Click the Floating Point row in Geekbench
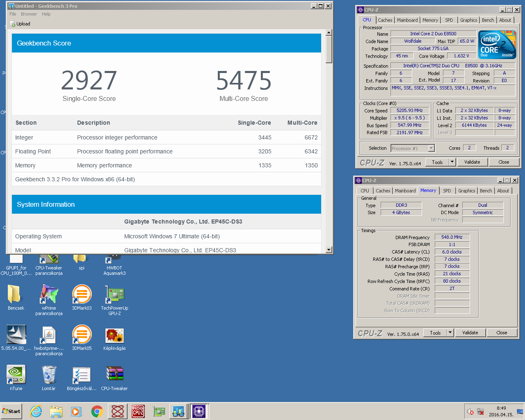 [167, 151]
